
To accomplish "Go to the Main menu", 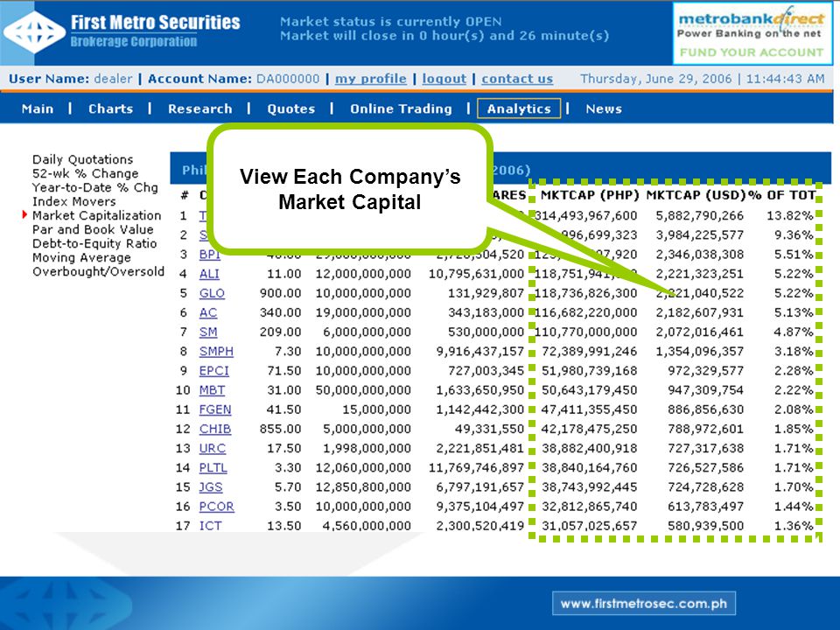I will tap(38, 108).
